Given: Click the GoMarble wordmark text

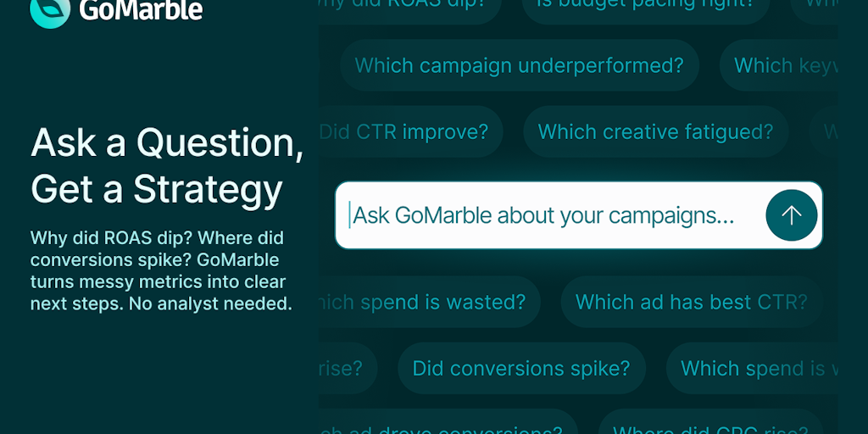Looking at the screenshot, I should (x=141, y=10).
